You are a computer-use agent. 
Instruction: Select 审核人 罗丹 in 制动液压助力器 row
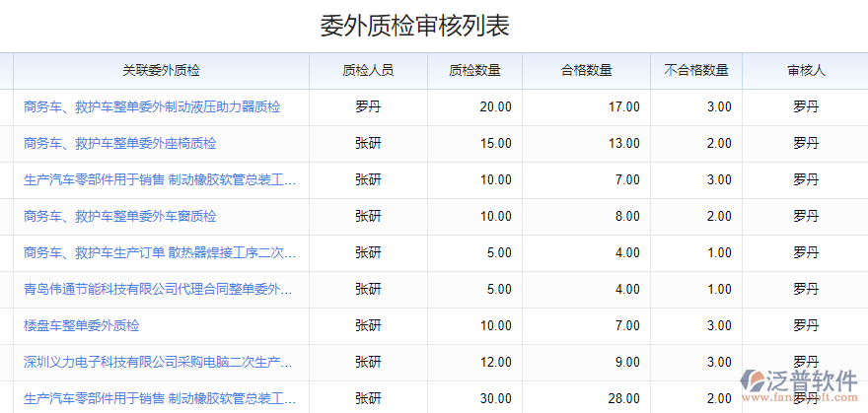coord(806,106)
